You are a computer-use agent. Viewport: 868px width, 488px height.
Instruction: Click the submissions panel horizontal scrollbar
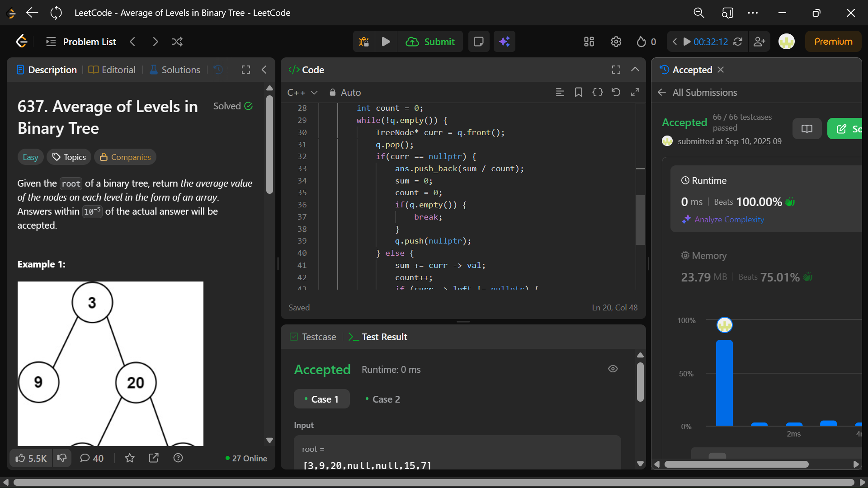(736, 464)
